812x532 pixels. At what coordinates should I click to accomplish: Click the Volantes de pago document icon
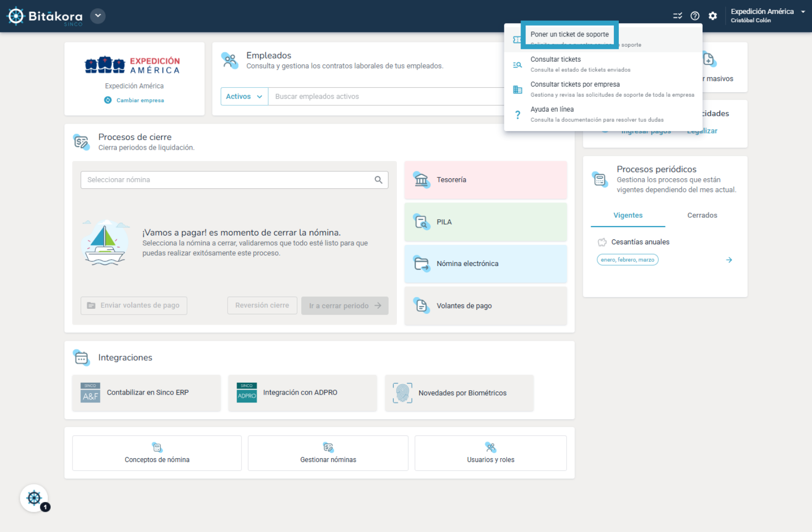(422, 305)
